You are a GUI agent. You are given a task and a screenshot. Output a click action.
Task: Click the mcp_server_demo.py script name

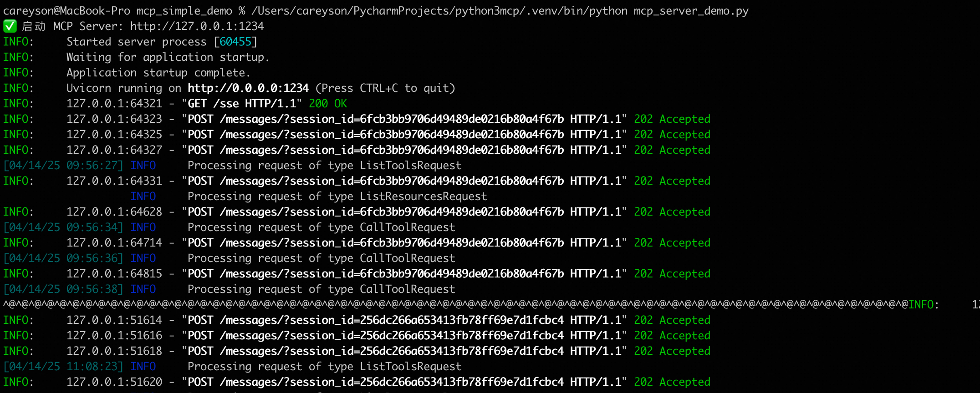click(691, 11)
